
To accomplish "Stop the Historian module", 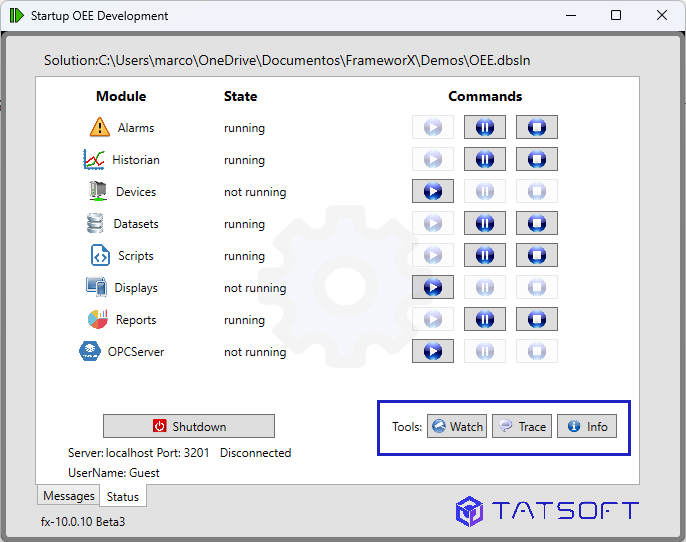I will (x=536, y=159).
